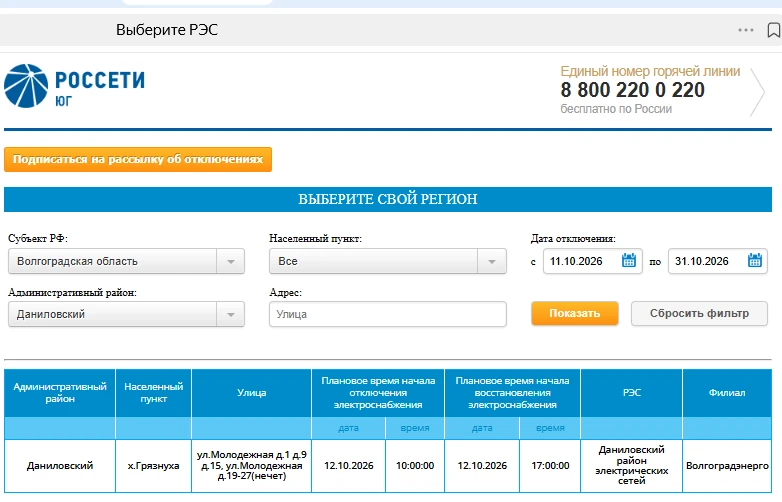The width and height of the screenshot is (782, 502).
Task: Click the ВЫБЕРИТЕ СВОЙ РЕГИОН heading bar
Action: [388, 199]
